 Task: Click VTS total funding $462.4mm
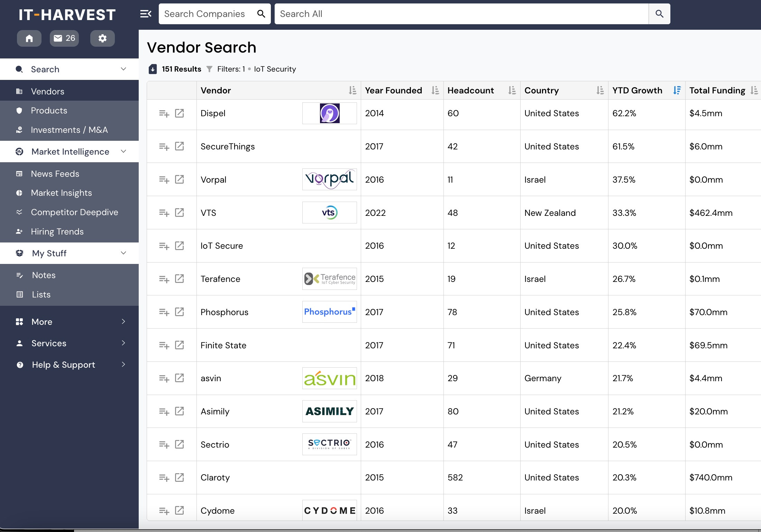click(x=711, y=213)
